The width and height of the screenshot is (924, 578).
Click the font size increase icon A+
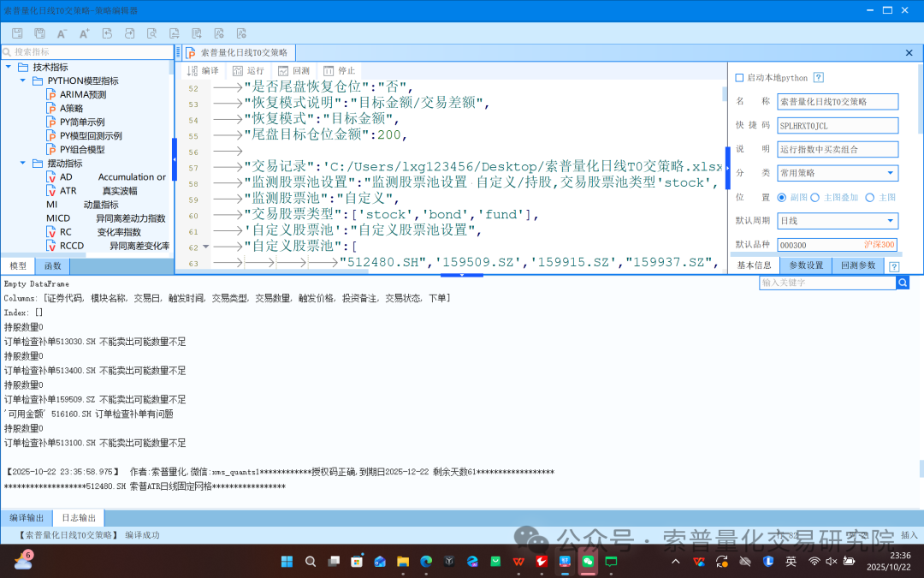[x=84, y=33]
